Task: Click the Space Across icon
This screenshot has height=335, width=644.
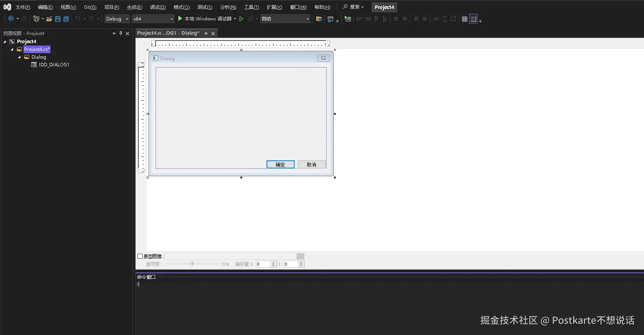Action: [416, 19]
